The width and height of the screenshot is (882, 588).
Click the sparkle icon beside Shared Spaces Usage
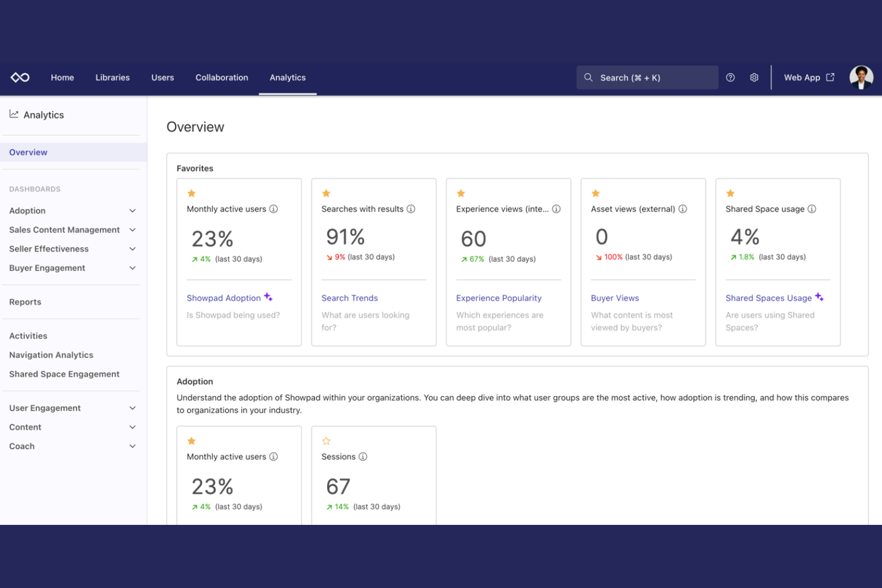[819, 297]
